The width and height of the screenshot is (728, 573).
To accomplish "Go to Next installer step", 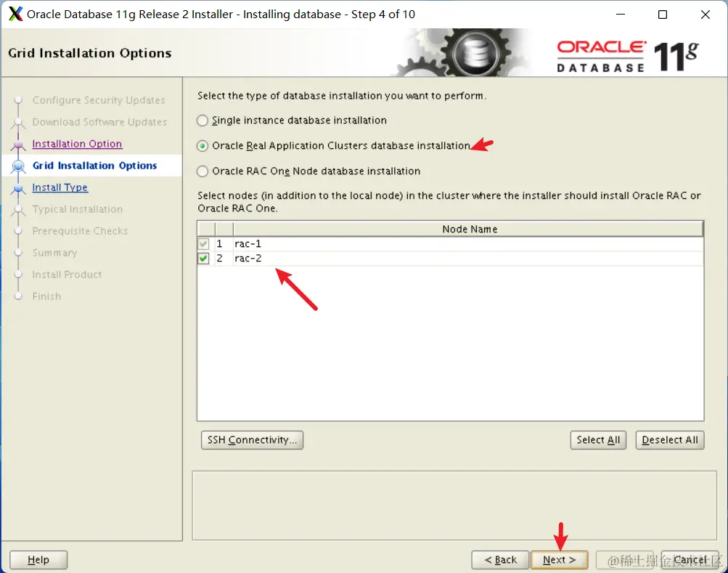I will click(559, 560).
